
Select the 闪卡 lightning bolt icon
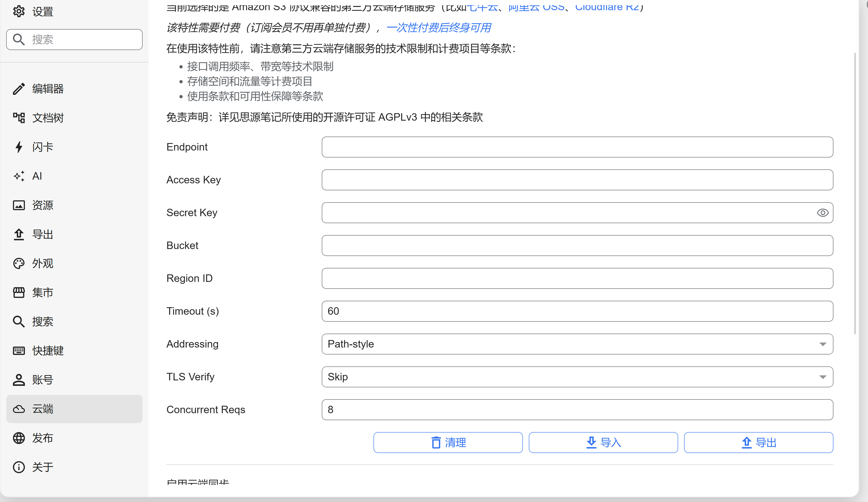[x=19, y=147]
